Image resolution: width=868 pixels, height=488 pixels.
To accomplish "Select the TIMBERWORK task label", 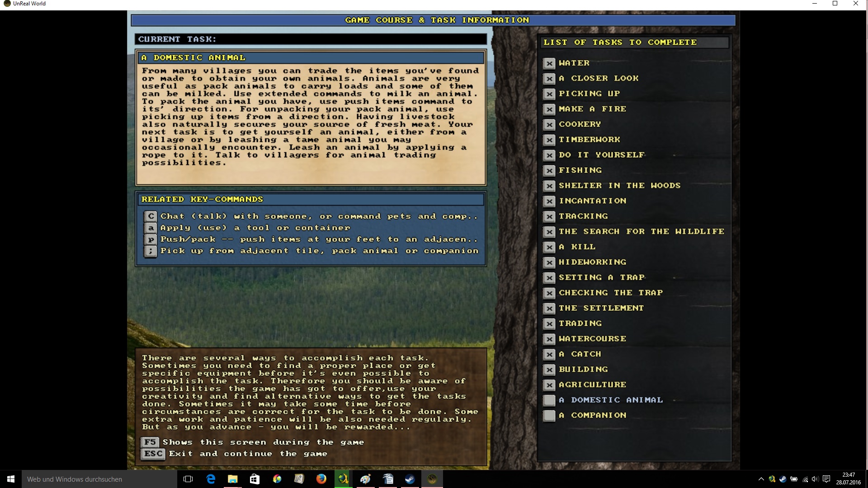I will coord(590,140).
